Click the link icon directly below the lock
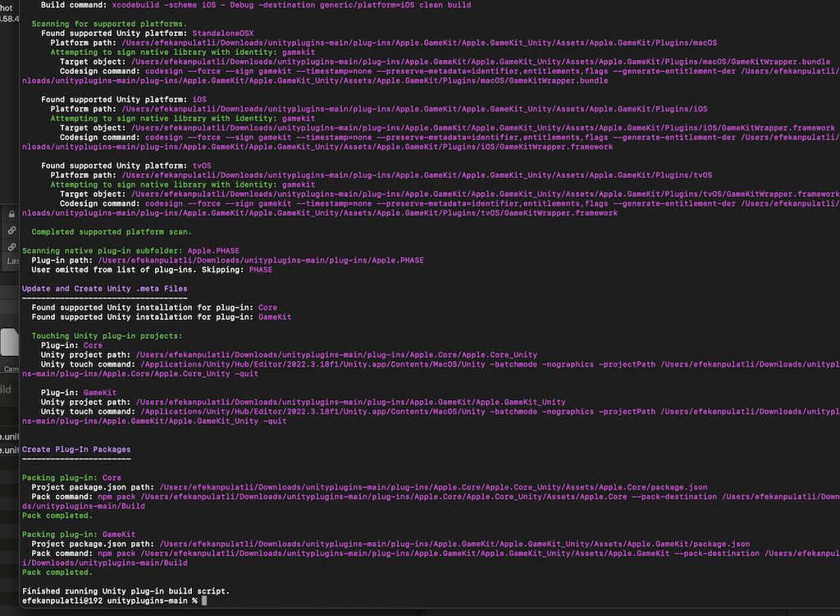 11,230
